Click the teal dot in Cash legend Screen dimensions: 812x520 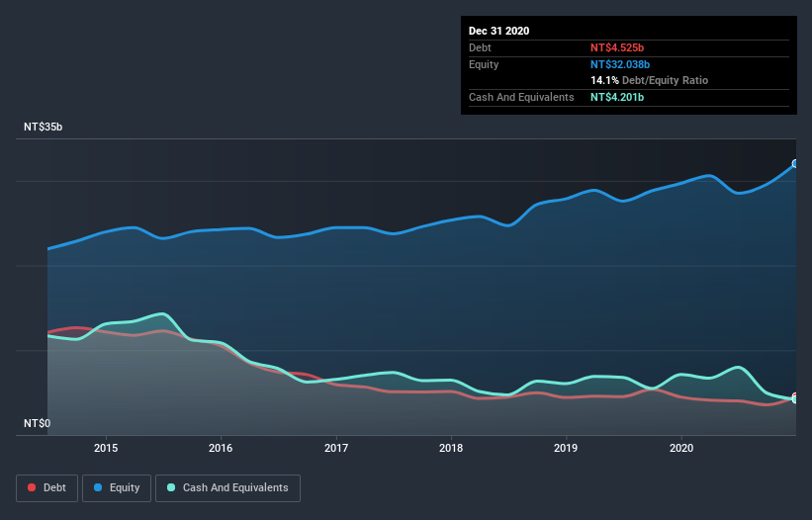click(x=172, y=487)
